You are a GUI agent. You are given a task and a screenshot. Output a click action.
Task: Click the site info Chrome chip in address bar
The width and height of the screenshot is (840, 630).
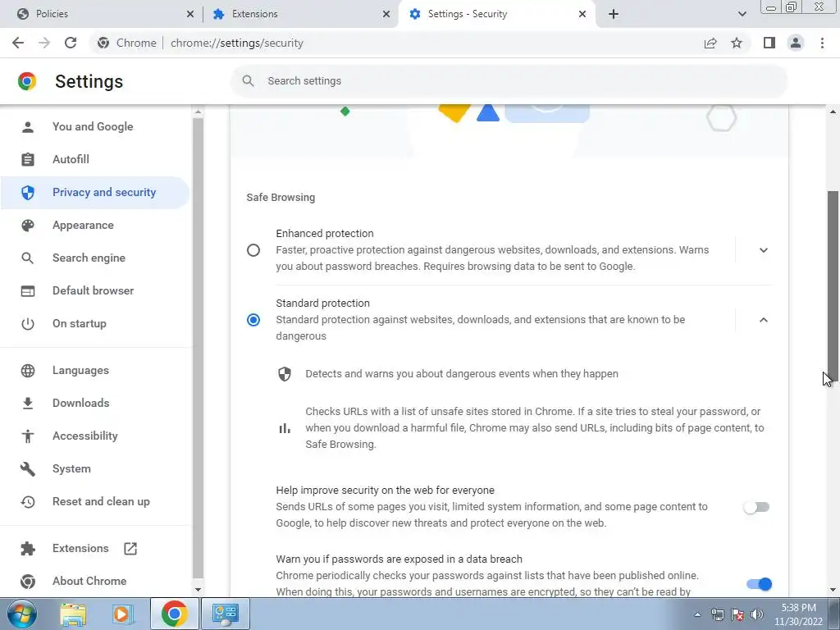coord(127,43)
